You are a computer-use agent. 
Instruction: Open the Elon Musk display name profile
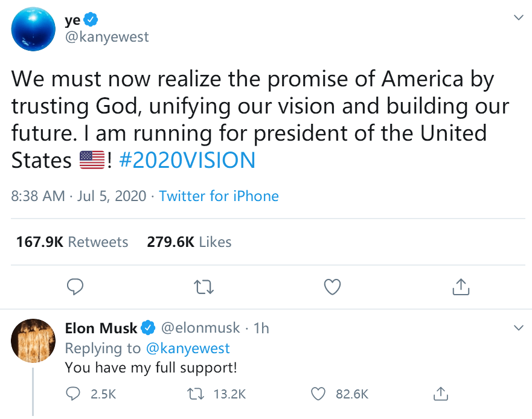coord(101,328)
